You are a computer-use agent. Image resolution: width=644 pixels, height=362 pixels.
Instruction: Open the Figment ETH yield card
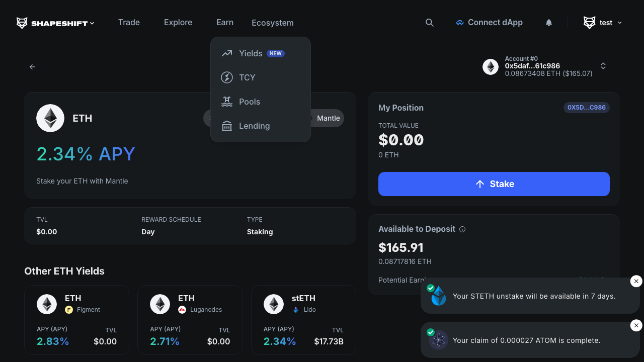76,320
